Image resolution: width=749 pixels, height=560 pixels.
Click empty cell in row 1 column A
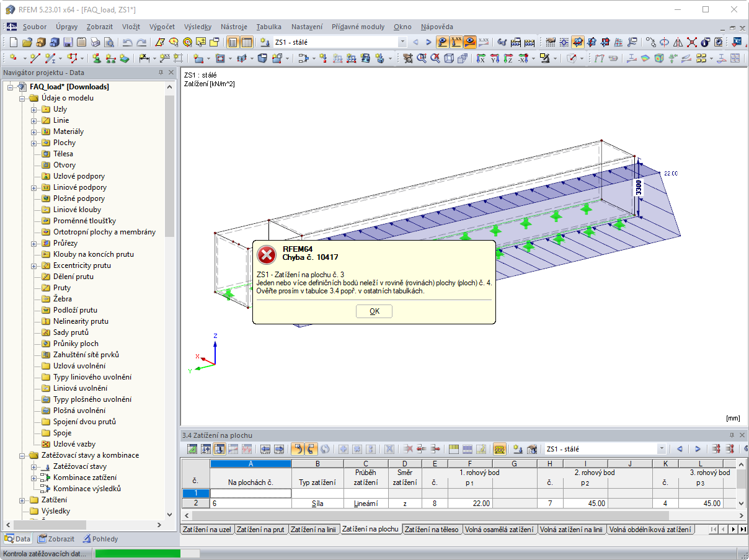(x=250, y=493)
